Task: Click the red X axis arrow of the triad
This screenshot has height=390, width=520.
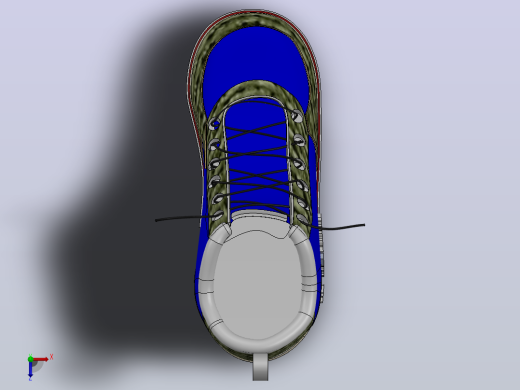Action: [x=41, y=359]
